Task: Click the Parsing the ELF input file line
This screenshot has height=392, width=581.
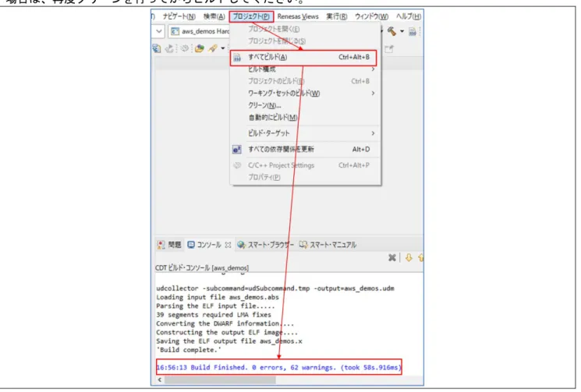Action: 215,306
